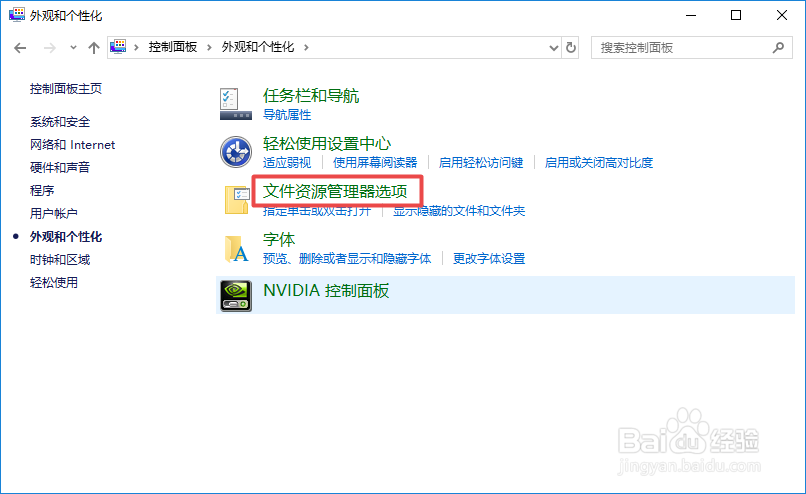This screenshot has width=806, height=494.
Task: Go up one level with Up arrow
Action: 94,48
